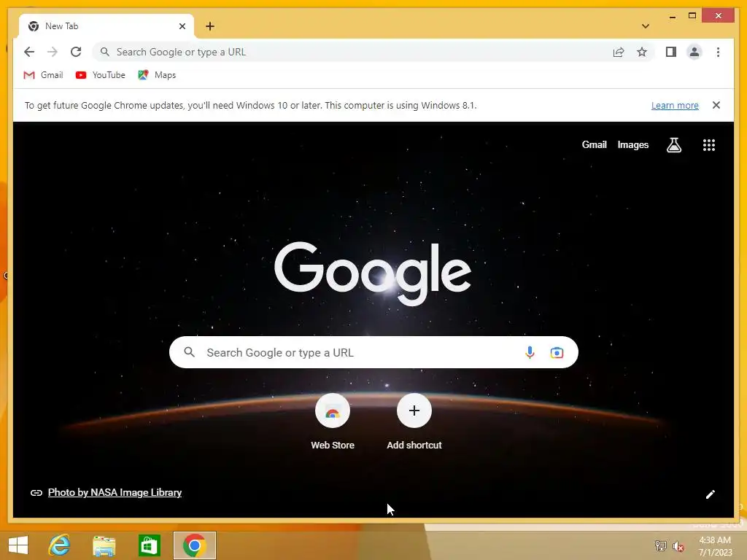Share this page via the share icon
This screenshot has width=747, height=560.
pos(619,52)
